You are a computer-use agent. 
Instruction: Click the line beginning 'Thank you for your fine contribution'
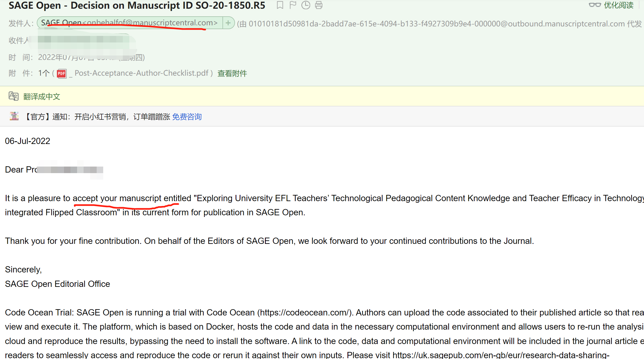pos(269,241)
